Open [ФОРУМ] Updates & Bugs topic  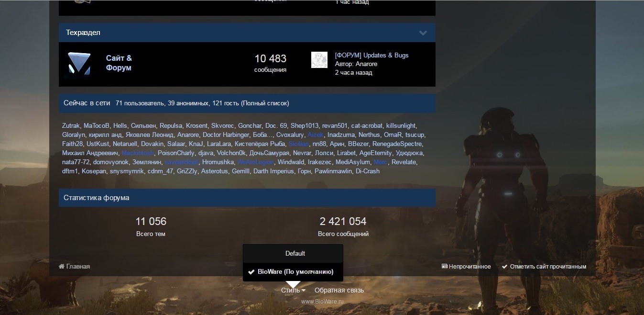point(371,56)
